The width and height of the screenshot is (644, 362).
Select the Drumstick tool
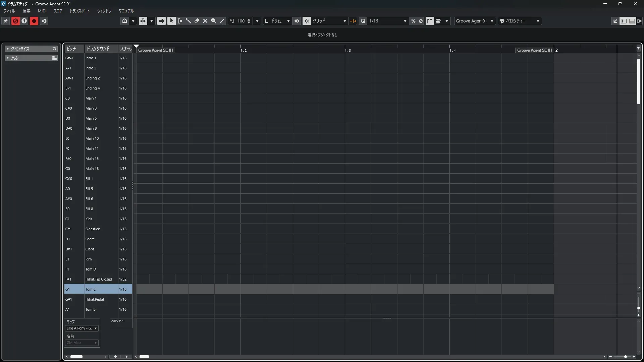(x=188, y=21)
